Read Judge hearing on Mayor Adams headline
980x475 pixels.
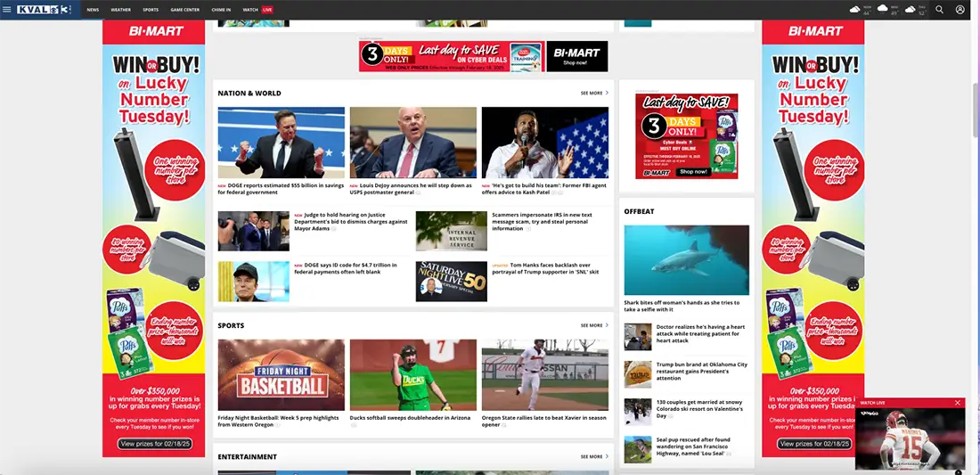coord(351,221)
